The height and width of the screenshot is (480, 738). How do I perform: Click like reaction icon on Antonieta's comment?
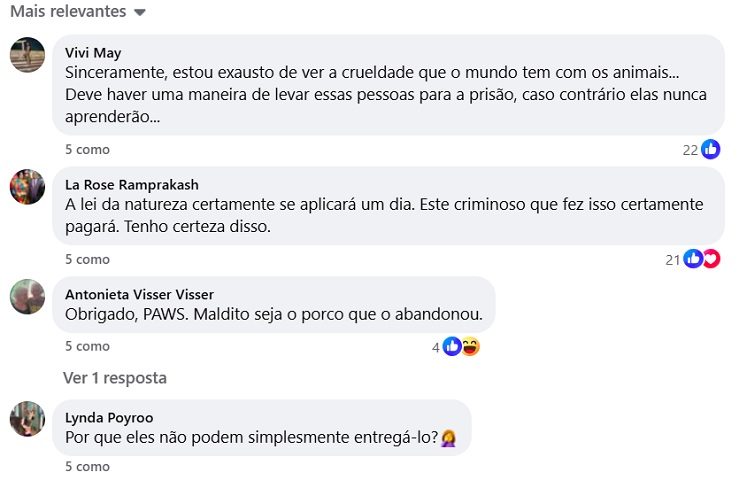pyautogui.click(x=453, y=347)
